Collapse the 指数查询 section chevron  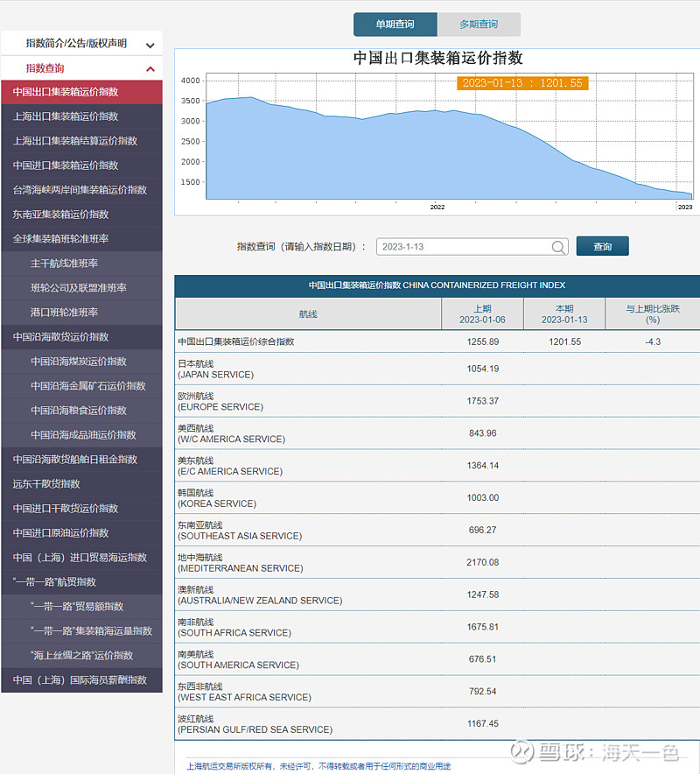click(150, 67)
